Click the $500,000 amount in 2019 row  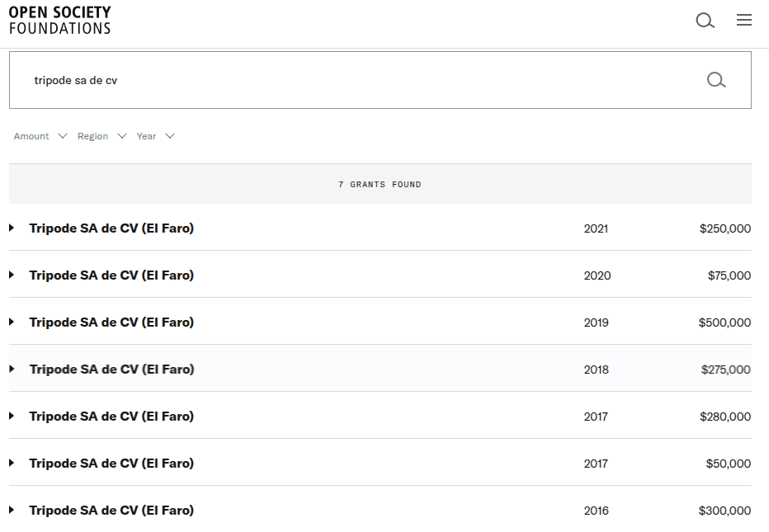(724, 322)
